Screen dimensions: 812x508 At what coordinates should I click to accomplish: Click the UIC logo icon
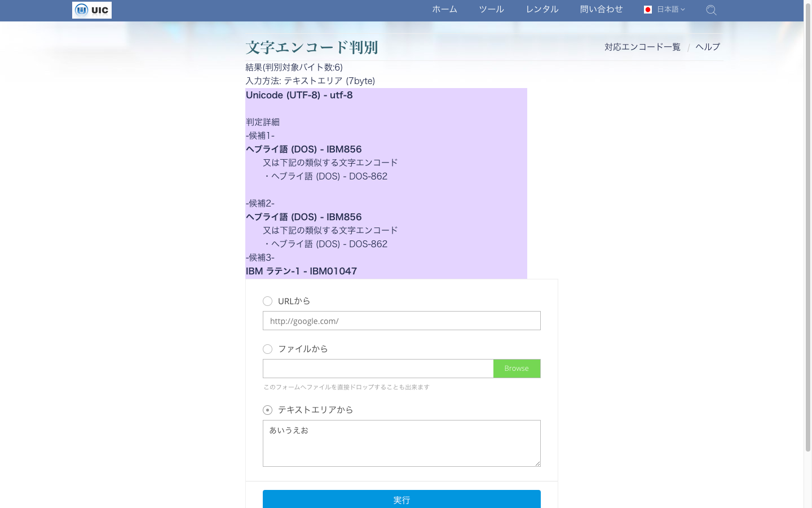point(92,10)
